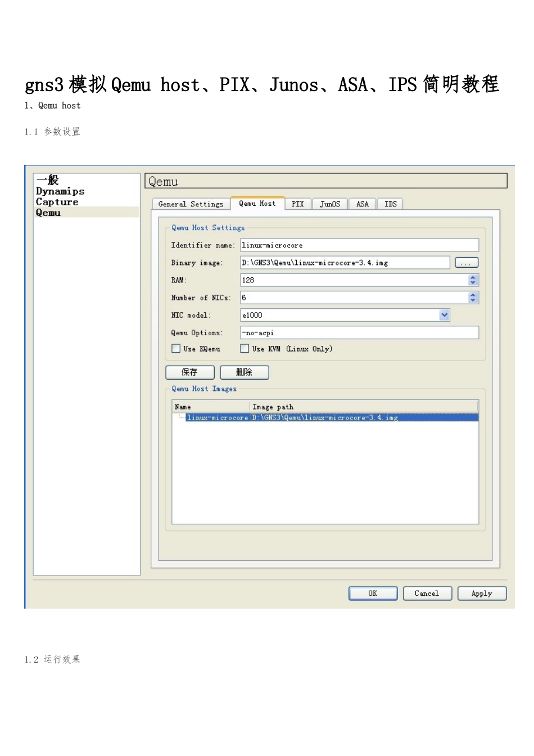Viewport: 534px width, 756px height.
Task: Decrease RAM value with down arrow
Action: coord(473,283)
